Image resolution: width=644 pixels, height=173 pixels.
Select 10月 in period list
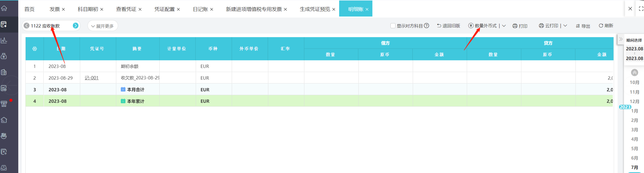click(634, 82)
